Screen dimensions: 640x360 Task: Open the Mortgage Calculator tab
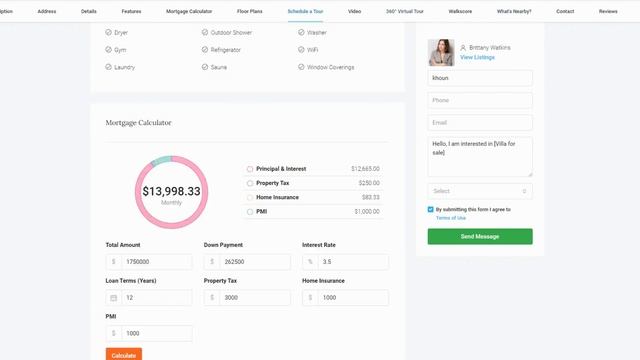tap(189, 11)
